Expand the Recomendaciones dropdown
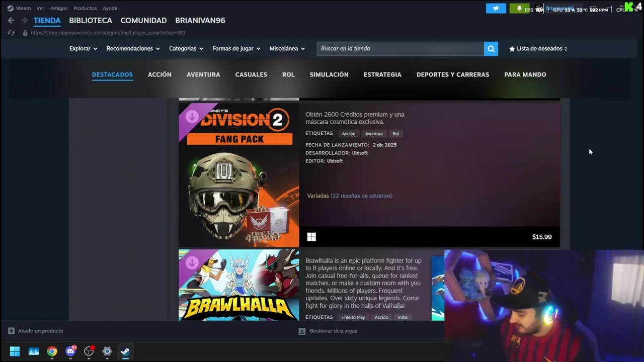The image size is (644, 362). (x=133, y=49)
